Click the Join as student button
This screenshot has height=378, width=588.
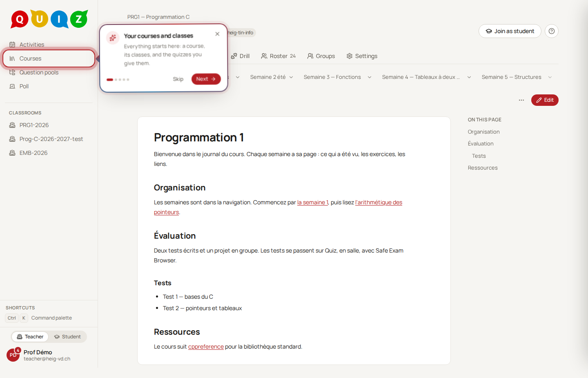tap(510, 31)
